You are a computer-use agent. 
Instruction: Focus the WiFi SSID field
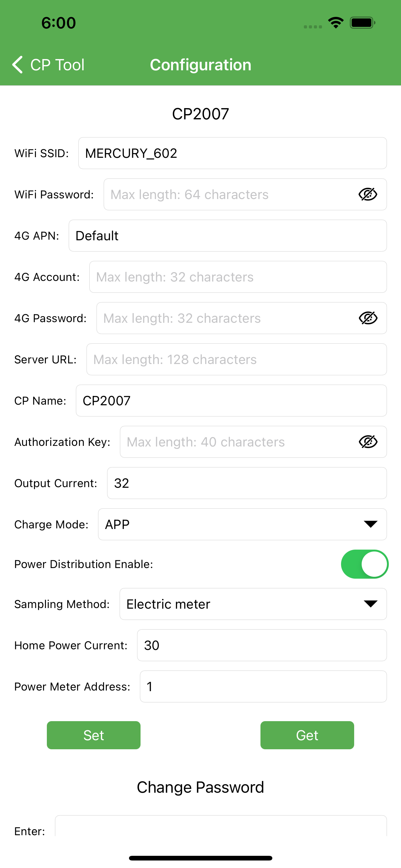(x=232, y=153)
